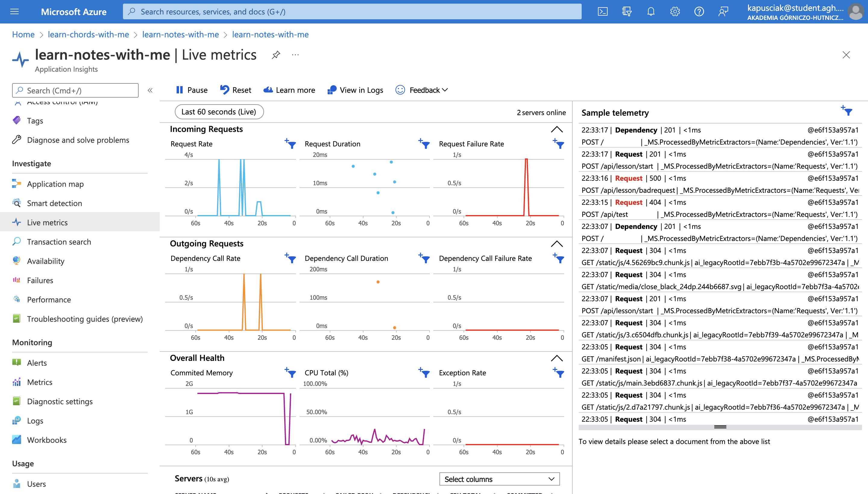Viewport: 868px width, 494px height.
Task: Click the Sample telemetry filter icon
Action: (x=847, y=111)
